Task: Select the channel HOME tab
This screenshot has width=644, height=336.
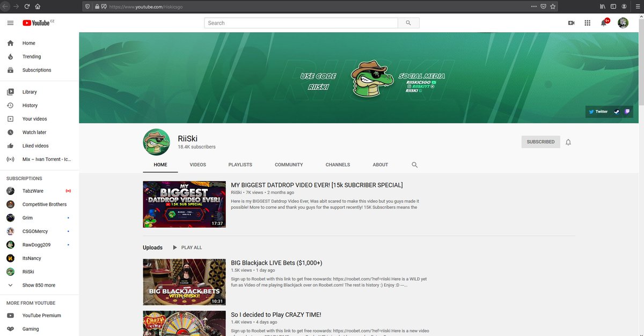Action: click(160, 165)
